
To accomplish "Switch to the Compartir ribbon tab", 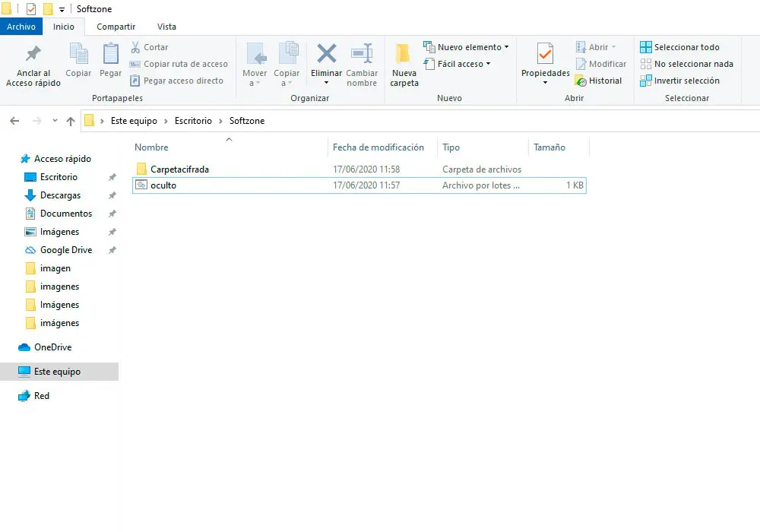I will click(x=116, y=27).
